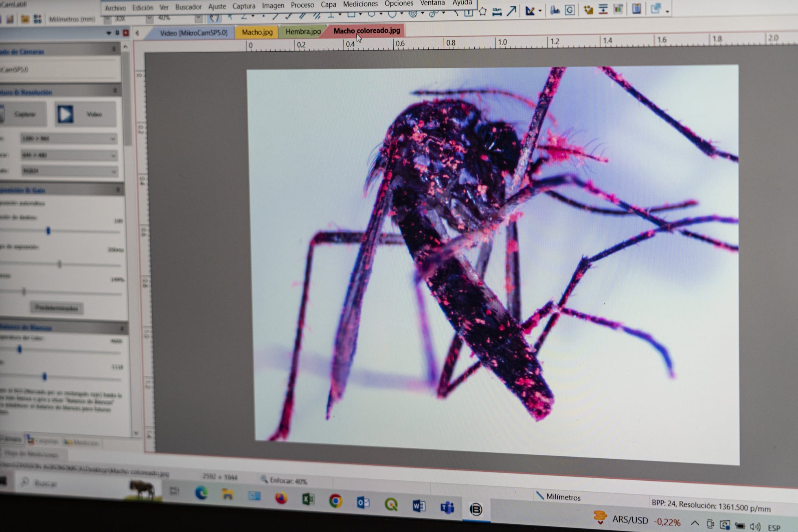This screenshot has width=798, height=532.
Task: Open QGIS from the taskbar
Action: (391, 504)
